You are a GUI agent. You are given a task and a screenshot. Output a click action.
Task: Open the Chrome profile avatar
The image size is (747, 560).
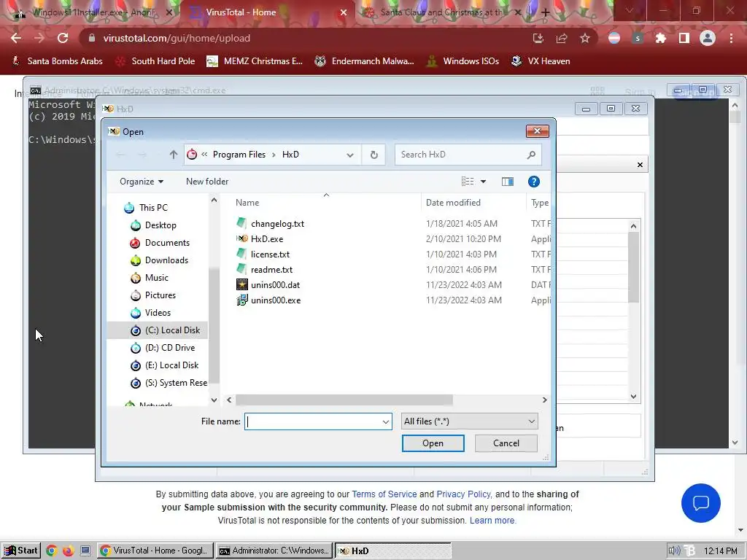tap(708, 38)
